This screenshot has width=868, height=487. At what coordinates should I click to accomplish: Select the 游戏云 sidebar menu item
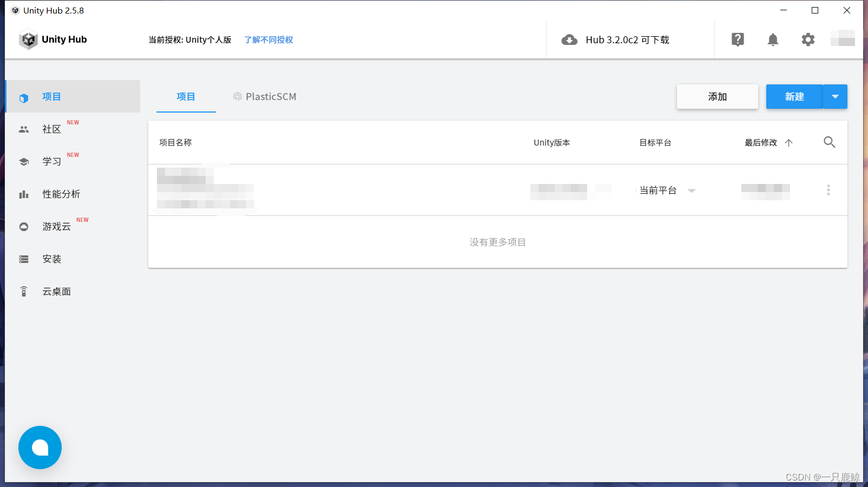pyautogui.click(x=73, y=226)
